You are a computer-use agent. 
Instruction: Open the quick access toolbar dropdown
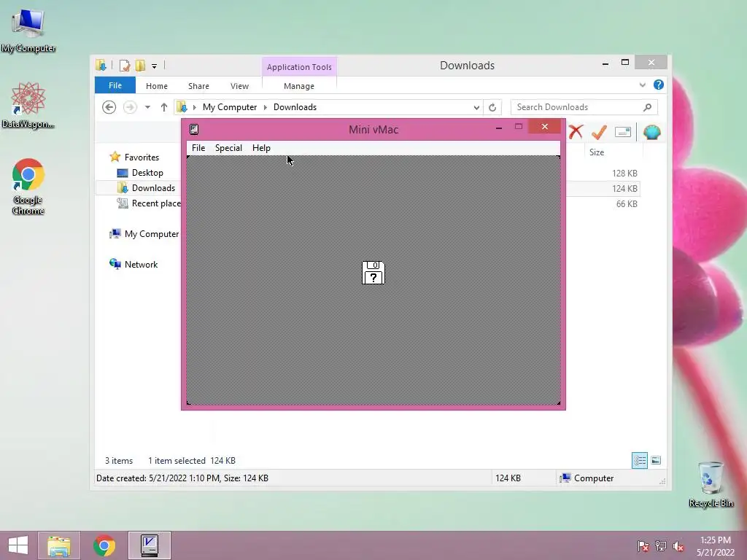(155, 66)
